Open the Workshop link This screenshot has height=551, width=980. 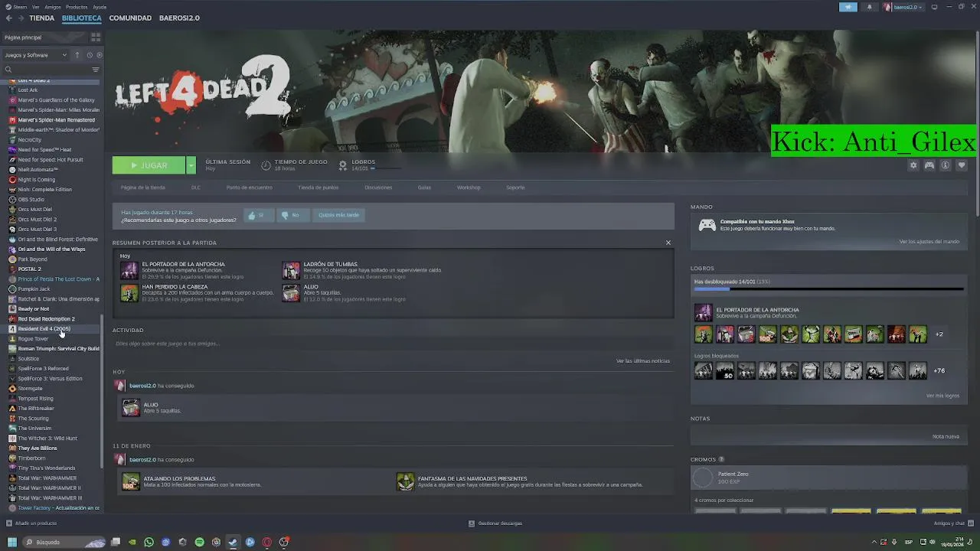tap(469, 187)
